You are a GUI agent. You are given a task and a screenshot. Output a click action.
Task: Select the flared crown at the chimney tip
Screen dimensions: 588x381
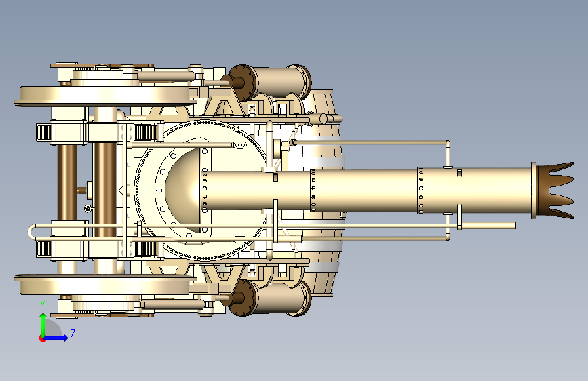pos(555,190)
